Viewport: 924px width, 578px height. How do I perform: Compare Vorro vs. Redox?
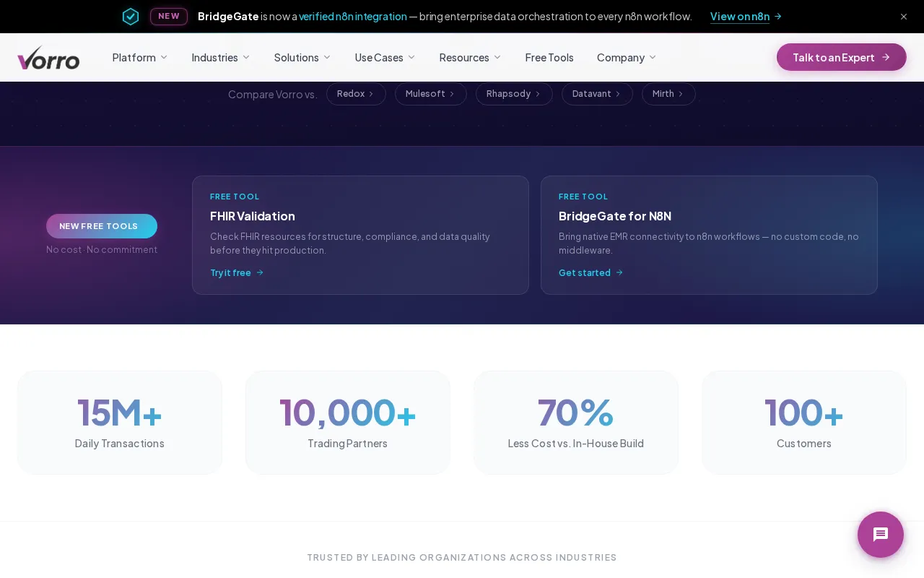(x=356, y=94)
